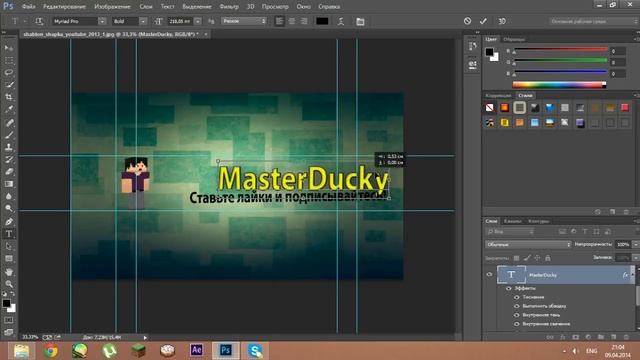Select the Brush tool

point(9,135)
